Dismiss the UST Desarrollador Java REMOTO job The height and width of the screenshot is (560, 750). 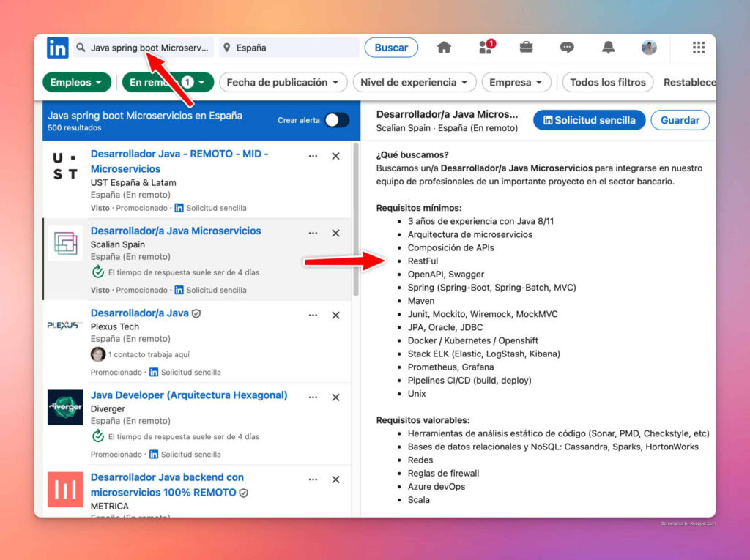[335, 156]
